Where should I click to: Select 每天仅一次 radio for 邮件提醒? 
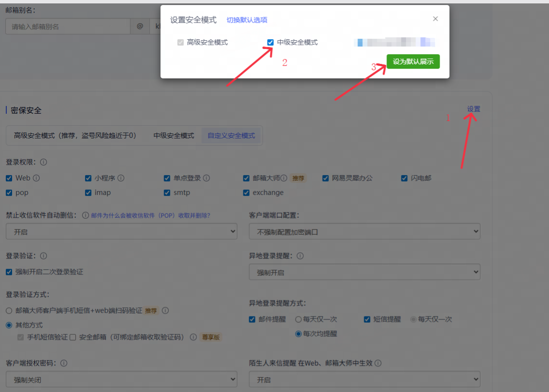click(298, 319)
